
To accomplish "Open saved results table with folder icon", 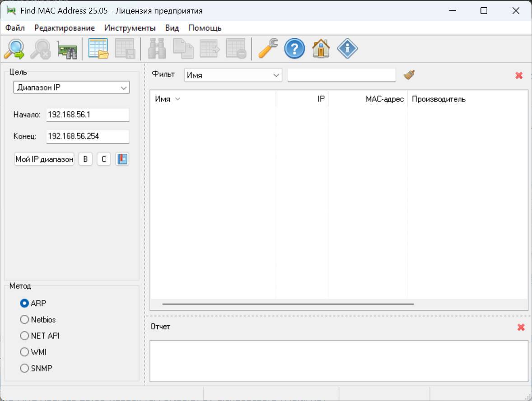I will (x=98, y=49).
